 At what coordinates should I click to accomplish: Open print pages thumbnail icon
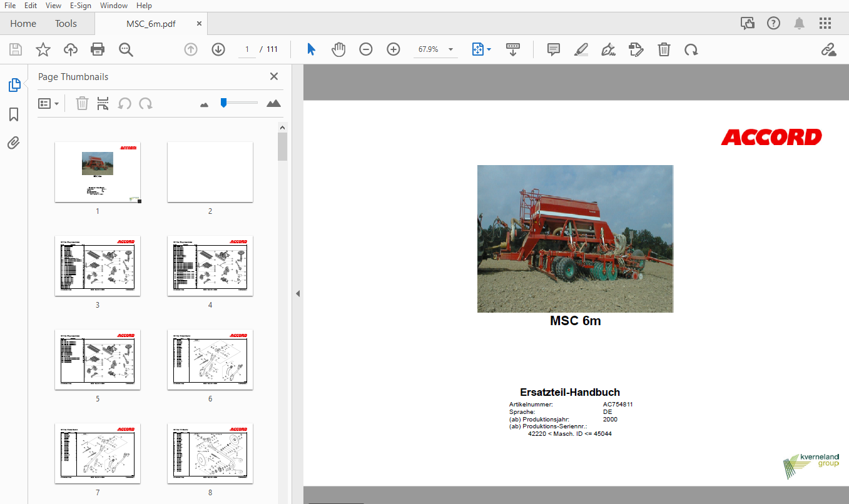coord(103,103)
